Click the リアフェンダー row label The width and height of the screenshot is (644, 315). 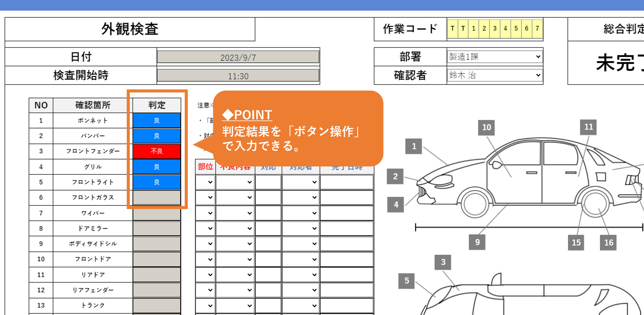pyautogui.click(x=93, y=290)
